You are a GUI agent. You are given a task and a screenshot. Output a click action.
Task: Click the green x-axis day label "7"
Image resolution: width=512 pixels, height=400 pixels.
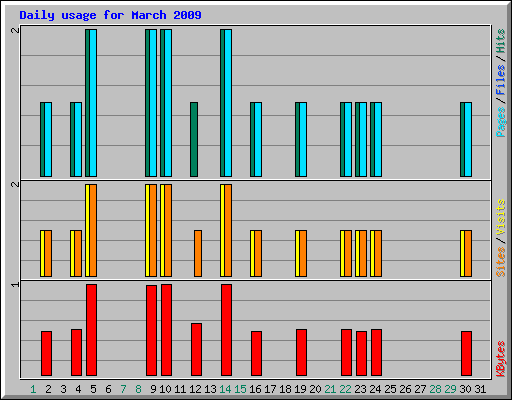tap(123, 389)
